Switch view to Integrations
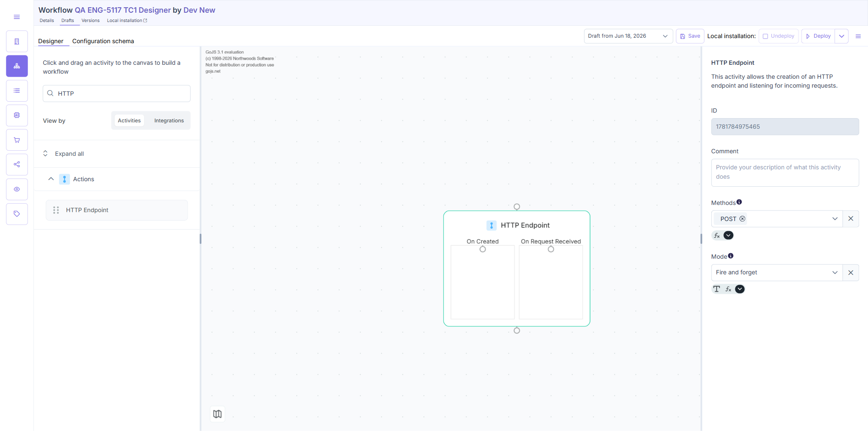868x431 pixels. click(169, 121)
